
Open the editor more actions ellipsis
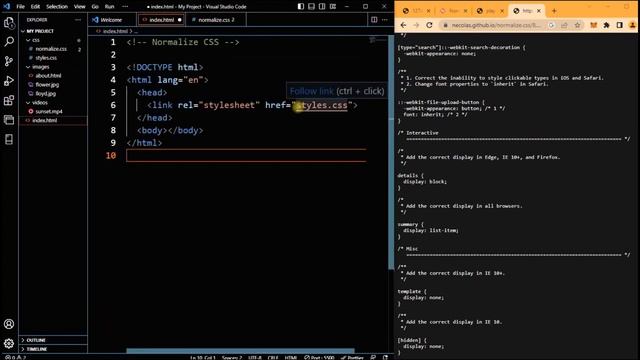coord(384,20)
